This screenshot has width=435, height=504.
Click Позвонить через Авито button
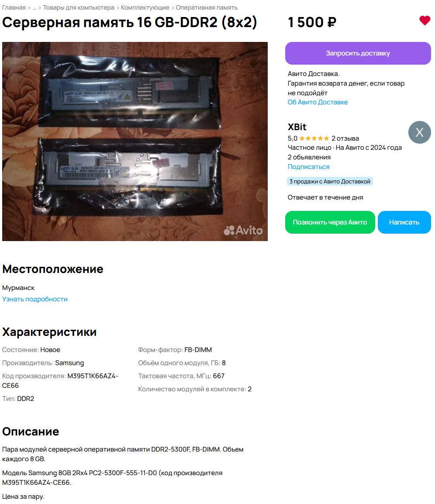tap(330, 222)
